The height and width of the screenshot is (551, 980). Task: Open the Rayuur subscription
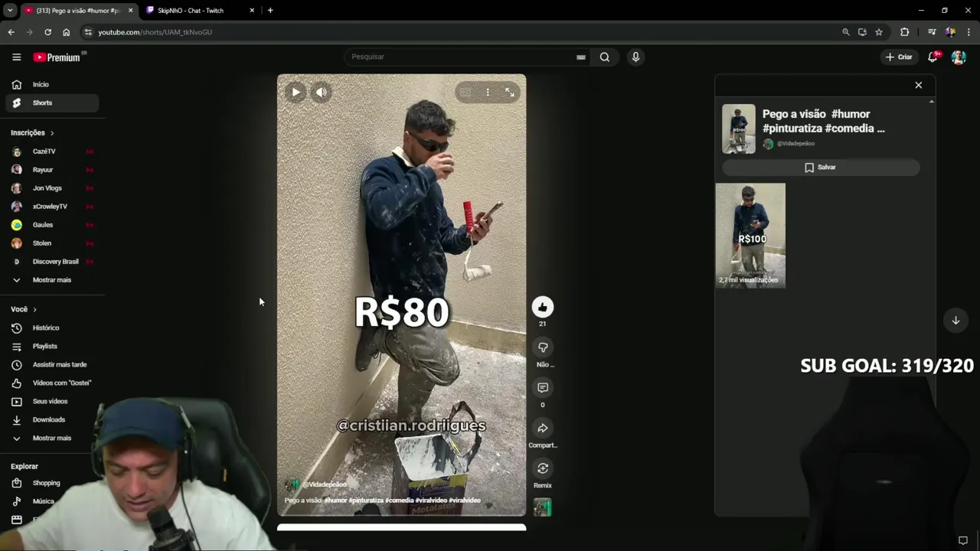point(52,170)
